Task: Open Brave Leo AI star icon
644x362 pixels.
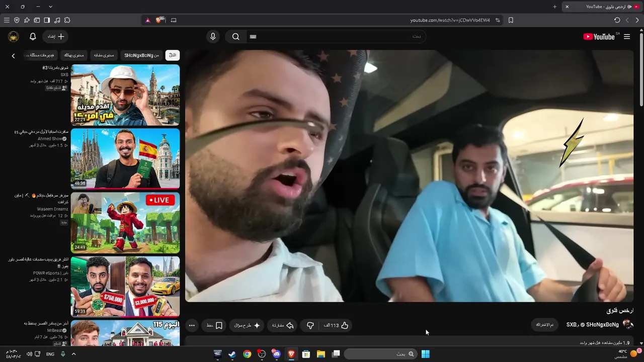Action: (x=27, y=20)
